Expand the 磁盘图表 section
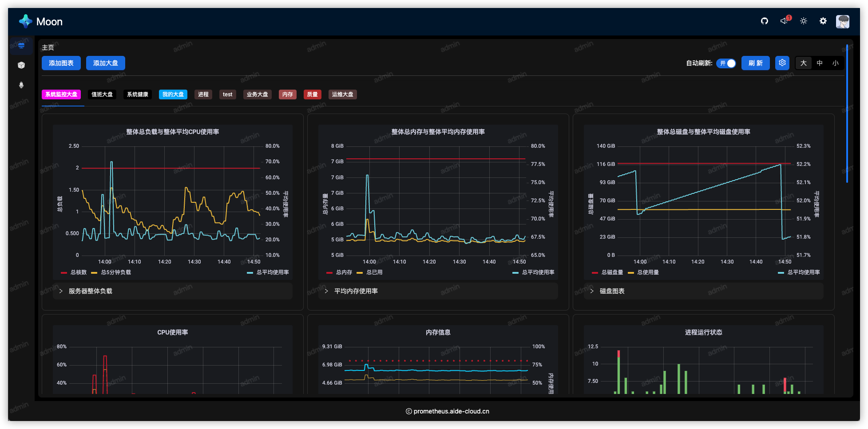The width and height of the screenshot is (868, 429). (x=703, y=291)
